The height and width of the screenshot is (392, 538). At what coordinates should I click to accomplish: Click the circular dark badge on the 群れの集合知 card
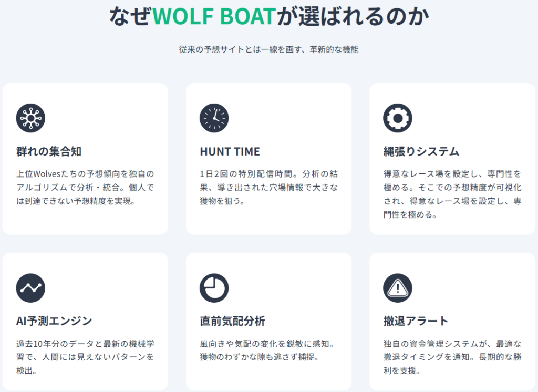click(x=30, y=118)
